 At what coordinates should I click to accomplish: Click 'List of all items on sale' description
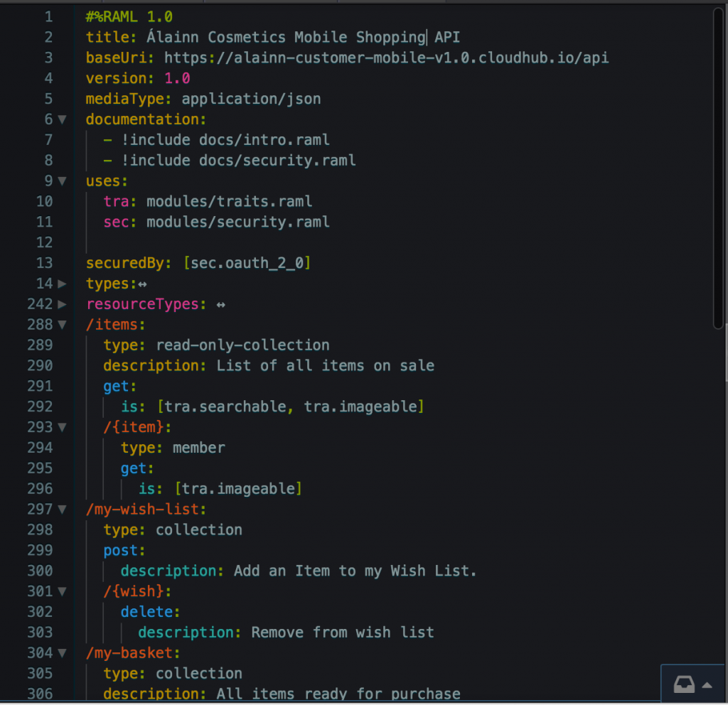(326, 366)
